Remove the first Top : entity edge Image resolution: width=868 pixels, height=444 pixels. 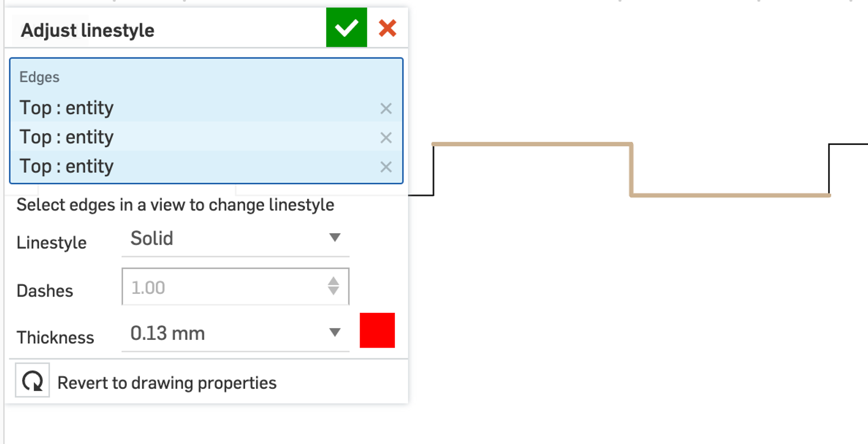point(386,108)
